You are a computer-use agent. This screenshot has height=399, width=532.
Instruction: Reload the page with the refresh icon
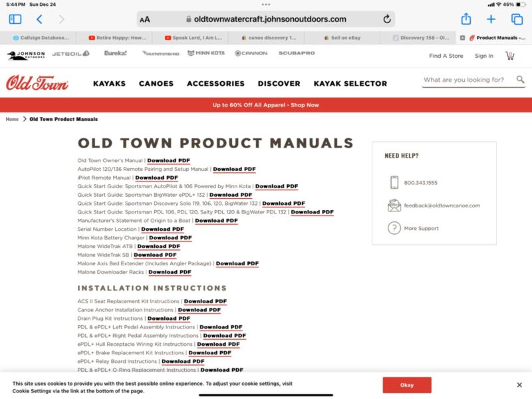click(387, 19)
